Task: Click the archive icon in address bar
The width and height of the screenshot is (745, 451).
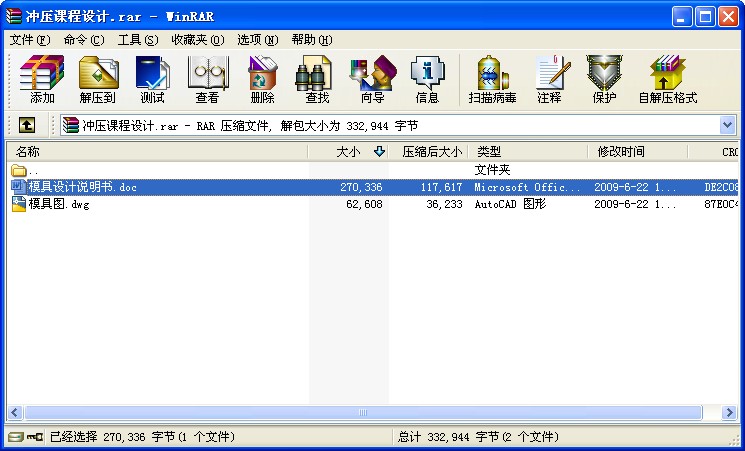Action: 70,125
